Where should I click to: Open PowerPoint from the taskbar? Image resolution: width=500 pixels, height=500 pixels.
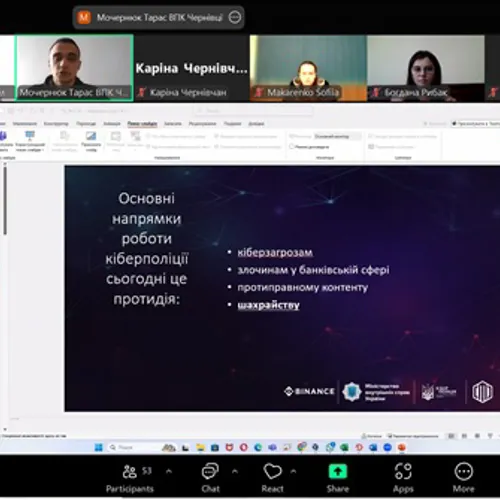[402, 447]
